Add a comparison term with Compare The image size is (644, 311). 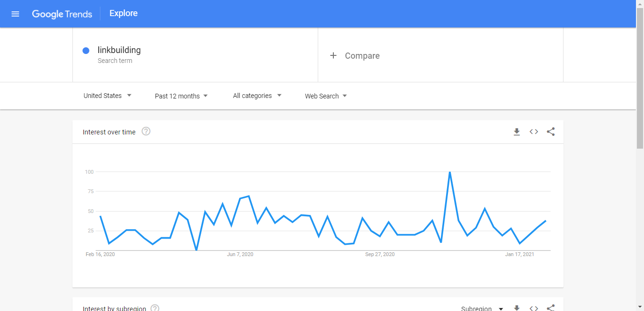click(355, 55)
